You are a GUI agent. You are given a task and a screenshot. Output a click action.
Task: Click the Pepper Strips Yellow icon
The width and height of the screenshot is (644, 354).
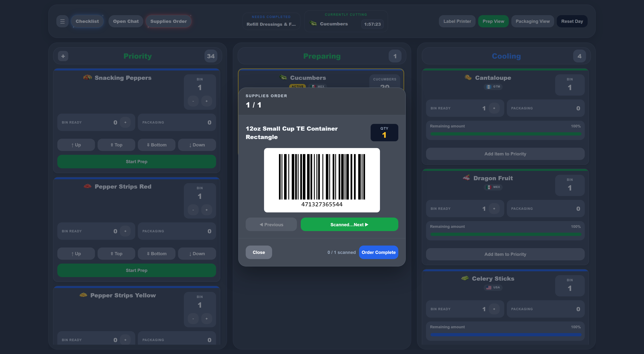coord(83,295)
